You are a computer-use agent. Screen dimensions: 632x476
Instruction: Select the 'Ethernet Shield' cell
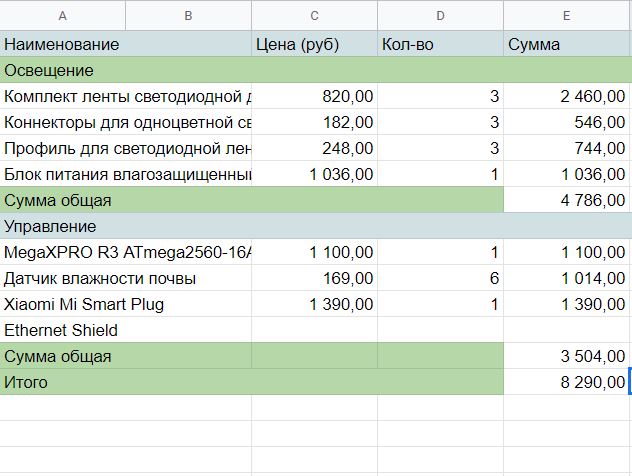pos(126,330)
